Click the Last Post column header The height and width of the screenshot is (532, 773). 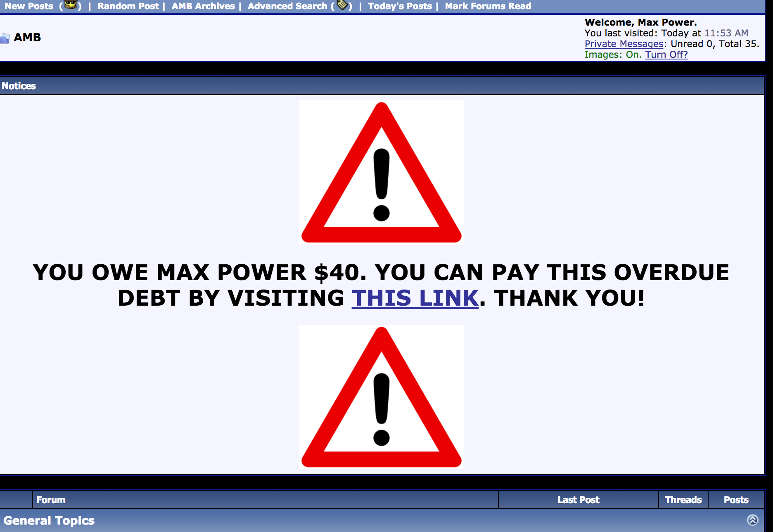(578, 500)
